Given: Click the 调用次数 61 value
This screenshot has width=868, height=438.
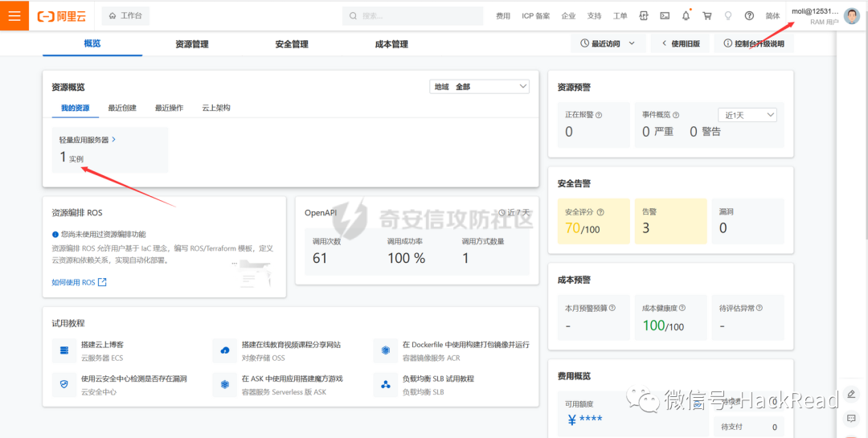Looking at the screenshot, I should click(x=320, y=258).
